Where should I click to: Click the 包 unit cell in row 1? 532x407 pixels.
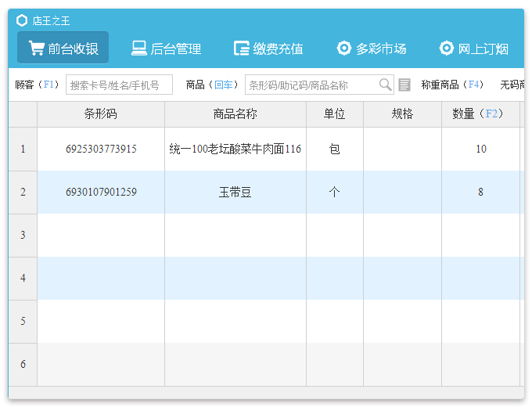point(334,149)
